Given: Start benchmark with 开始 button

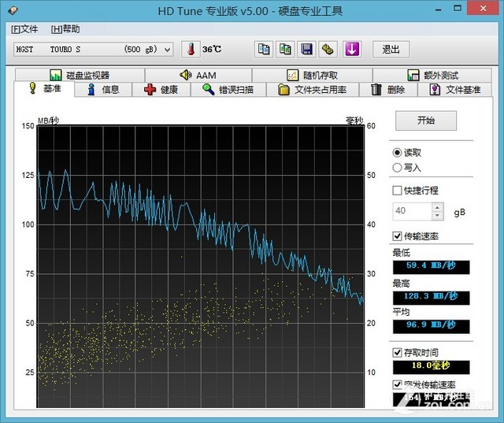Looking at the screenshot, I should (425, 121).
